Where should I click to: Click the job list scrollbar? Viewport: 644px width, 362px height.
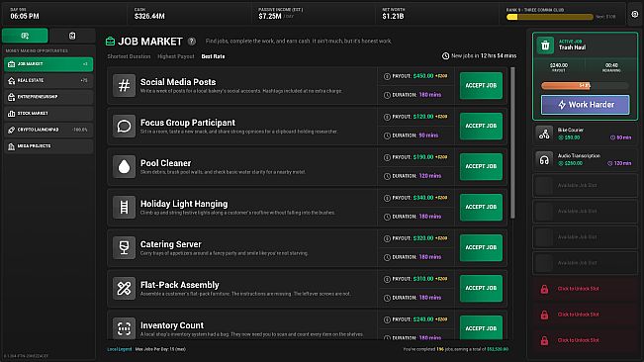click(x=512, y=142)
